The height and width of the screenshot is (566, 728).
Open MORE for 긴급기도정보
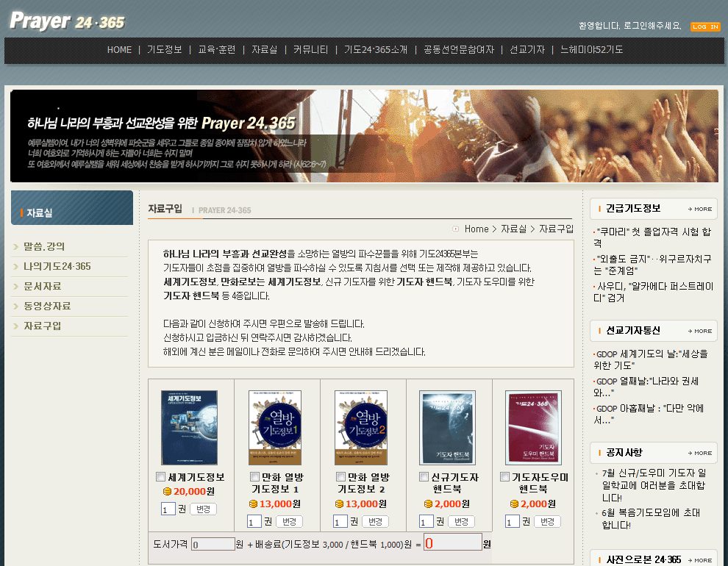700,209
